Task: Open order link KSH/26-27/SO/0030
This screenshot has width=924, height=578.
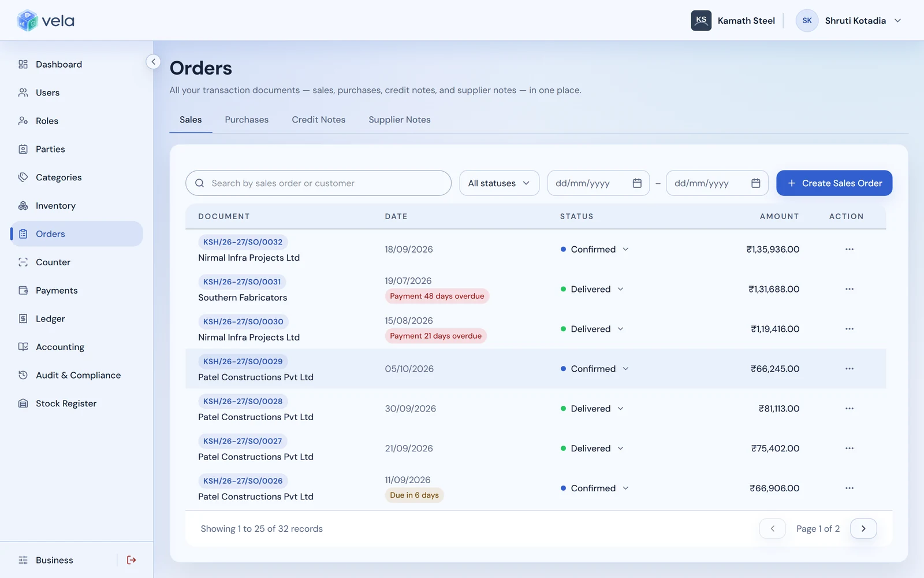Action: (243, 322)
